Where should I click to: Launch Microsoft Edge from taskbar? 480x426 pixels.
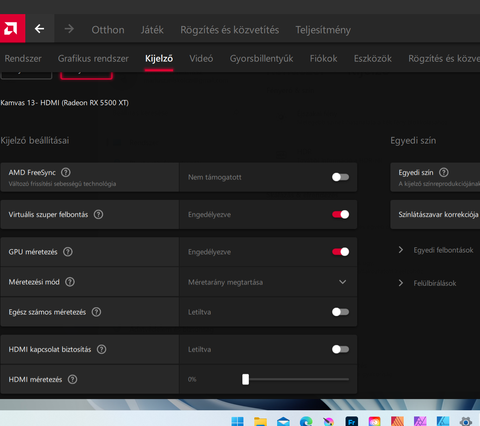(306, 421)
